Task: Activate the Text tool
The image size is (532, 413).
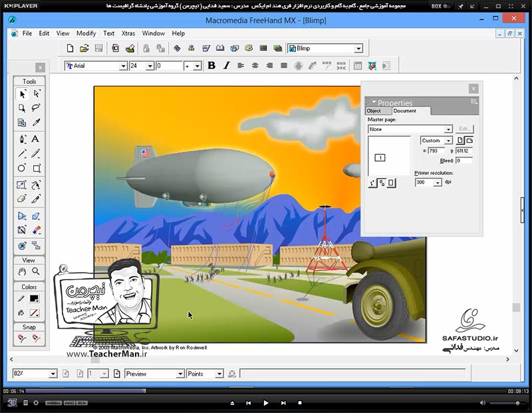Action: [35, 139]
